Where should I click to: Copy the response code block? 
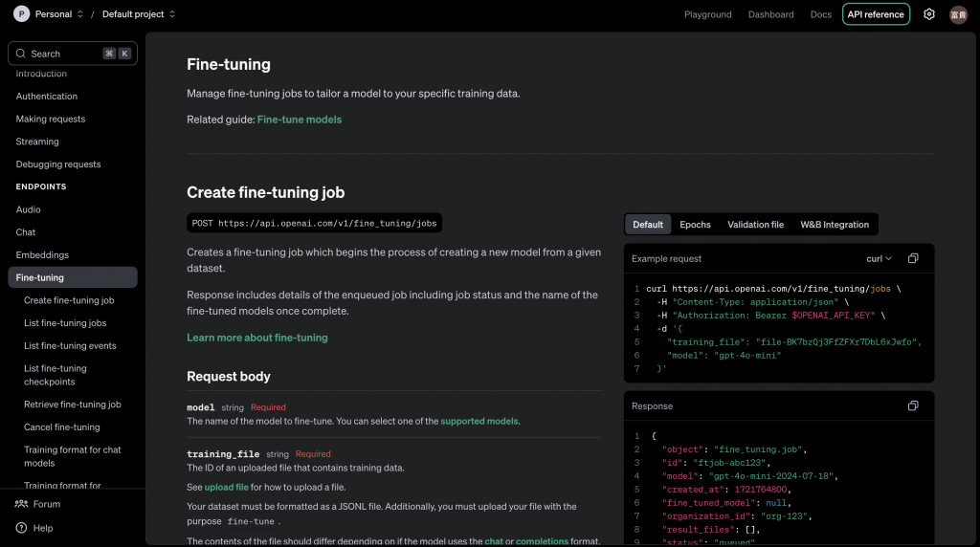pos(913,405)
